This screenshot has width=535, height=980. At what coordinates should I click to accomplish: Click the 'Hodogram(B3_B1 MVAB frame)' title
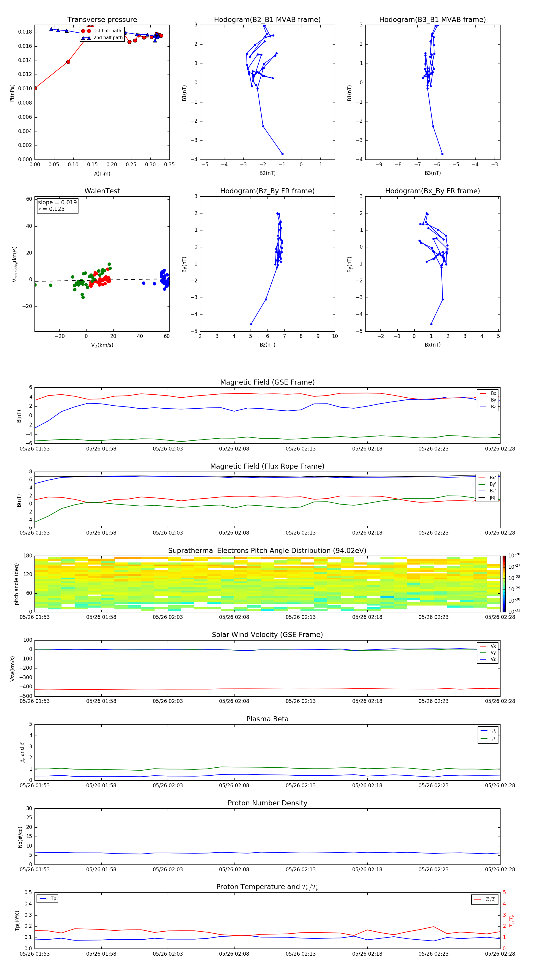[x=432, y=20]
